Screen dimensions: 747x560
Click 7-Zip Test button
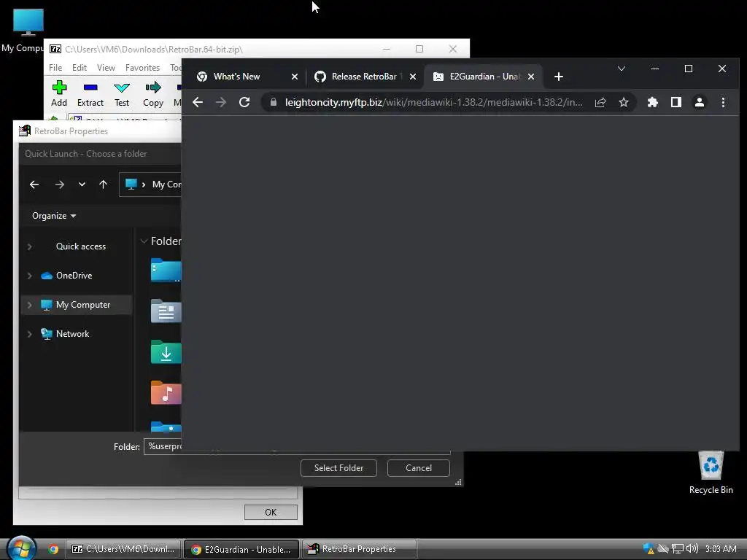(x=122, y=94)
